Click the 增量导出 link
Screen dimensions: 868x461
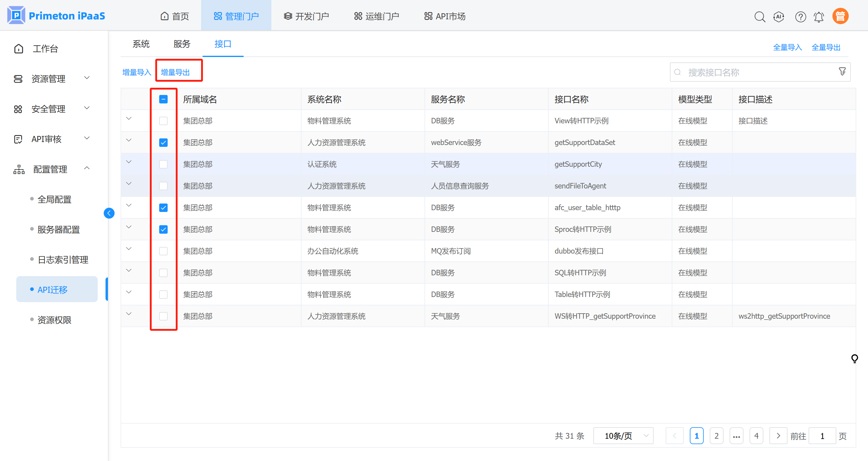175,72
